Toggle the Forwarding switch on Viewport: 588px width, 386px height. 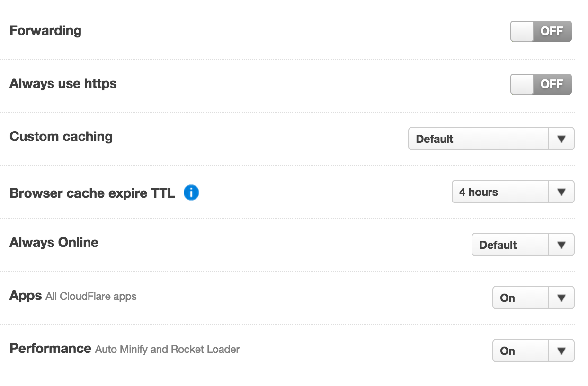541,31
